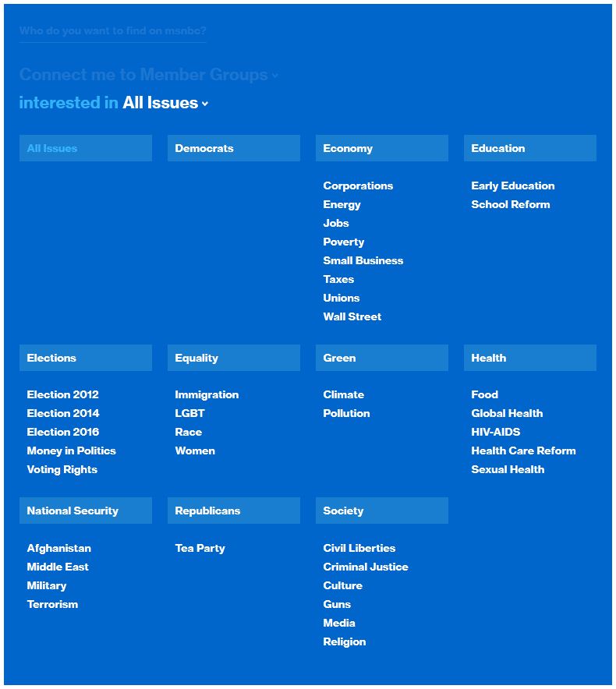Select the Small Business issue
The height and width of the screenshot is (689, 616).
[363, 260]
